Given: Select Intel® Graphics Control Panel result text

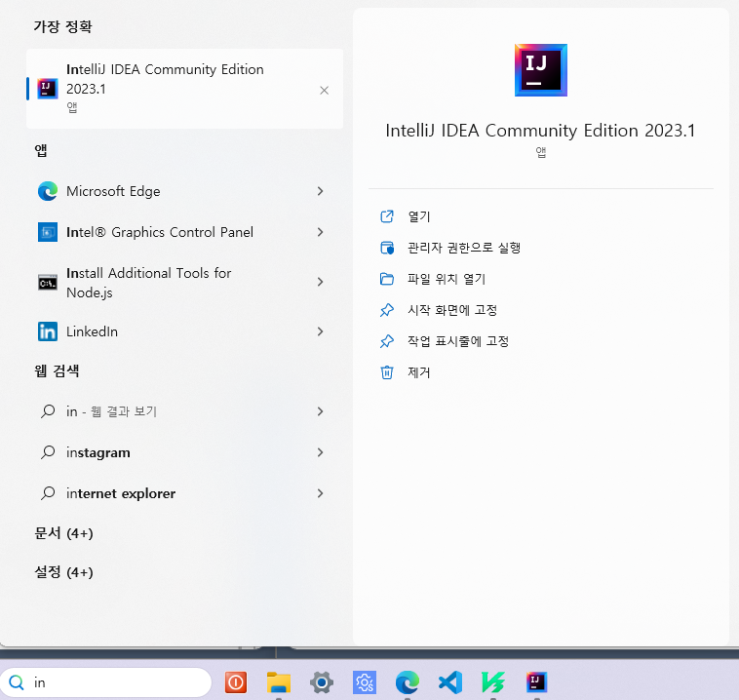Looking at the screenshot, I should click(x=160, y=232).
